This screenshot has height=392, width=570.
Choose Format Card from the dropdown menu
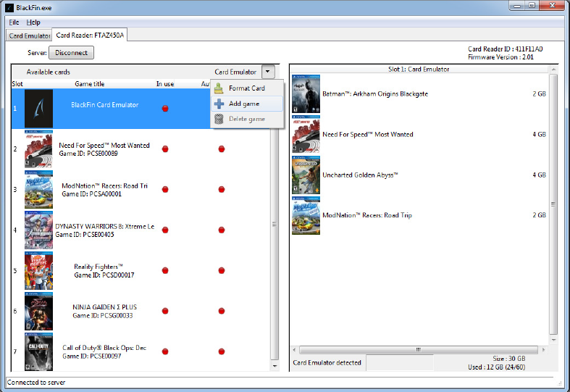click(x=247, y=88)
